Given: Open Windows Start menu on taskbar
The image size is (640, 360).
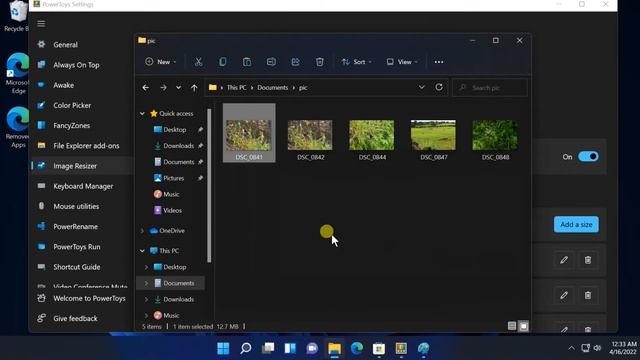Looking at the screenshot, I should pos(223,348).
